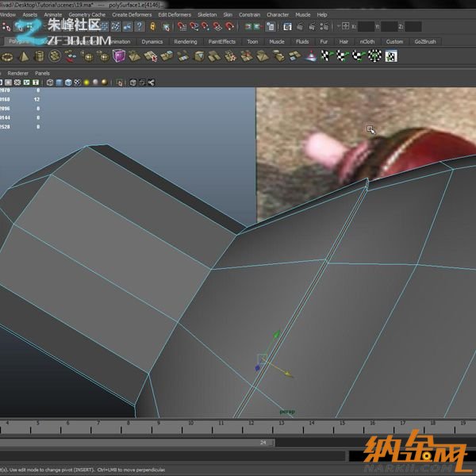Image resolution: width=476 pixels, height=476 pixels.
Task: Toggle wireframe on shaded cube icon
Action: [68, 83]
